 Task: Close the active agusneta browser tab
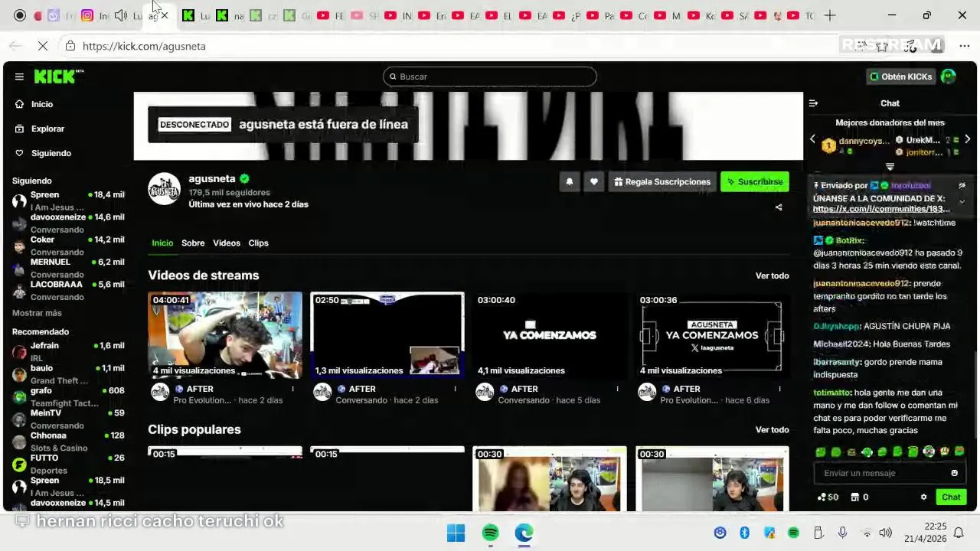click(x=164, y=15)
